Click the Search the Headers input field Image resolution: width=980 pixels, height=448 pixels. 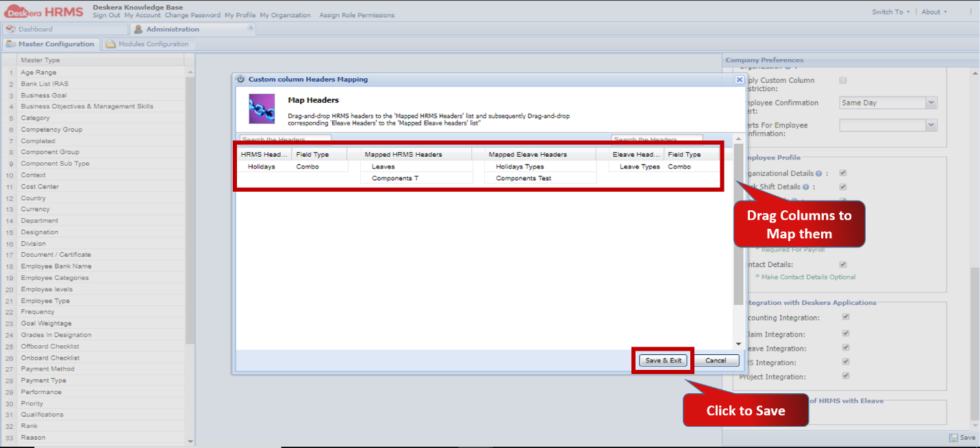[286, 138]
